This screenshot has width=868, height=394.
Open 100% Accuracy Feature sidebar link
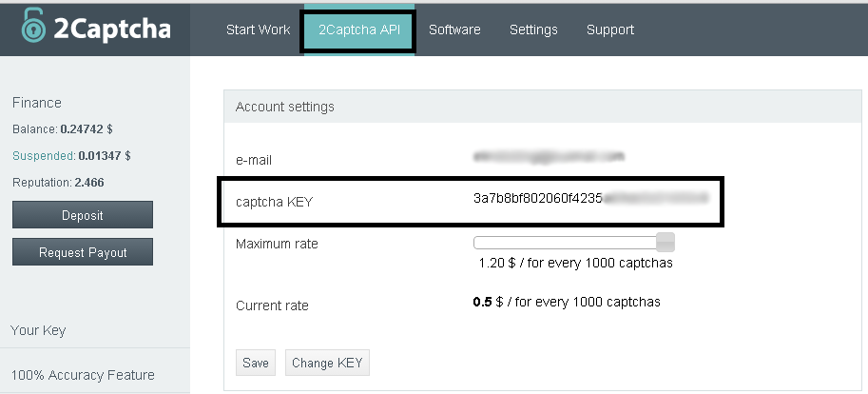pyautogui.click(x=83, y=375)
